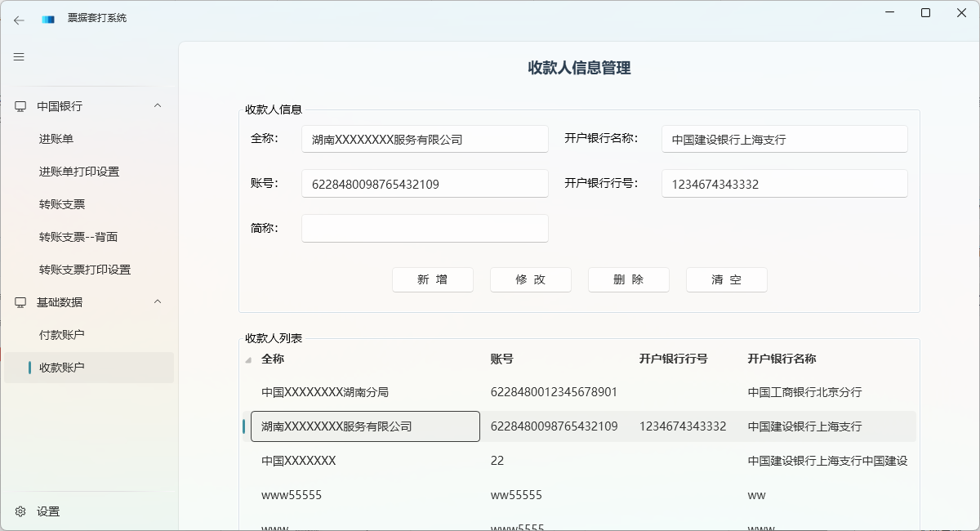Collapse the 中国银行 section
980x531 pixels.
coord(157,105)
